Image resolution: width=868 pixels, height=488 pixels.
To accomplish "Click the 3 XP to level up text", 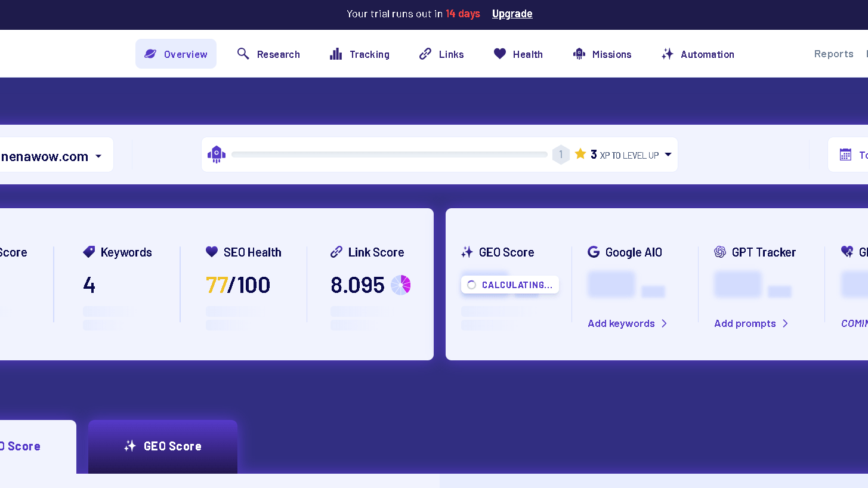I will [625, 155].
